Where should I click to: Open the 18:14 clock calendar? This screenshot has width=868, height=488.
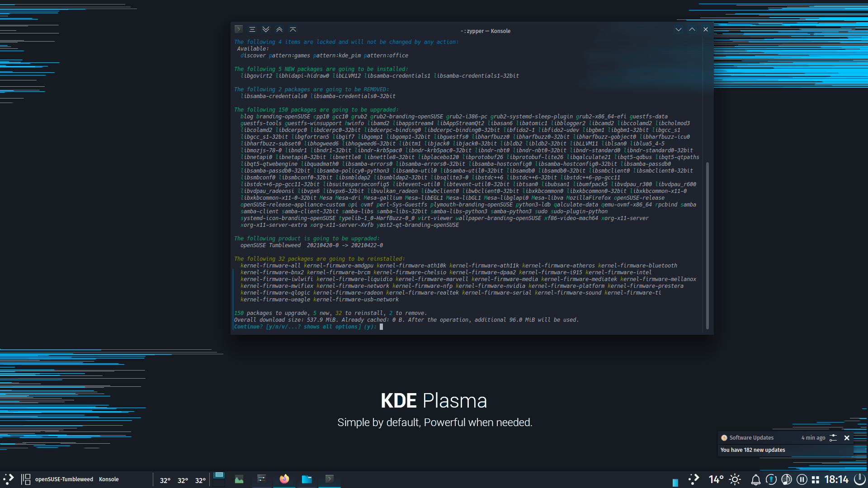click(x=836, y=479)
